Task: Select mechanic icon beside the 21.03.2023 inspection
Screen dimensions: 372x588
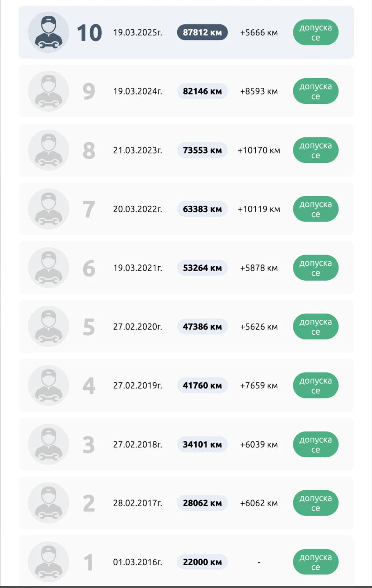Action: (x=48, y=150)
